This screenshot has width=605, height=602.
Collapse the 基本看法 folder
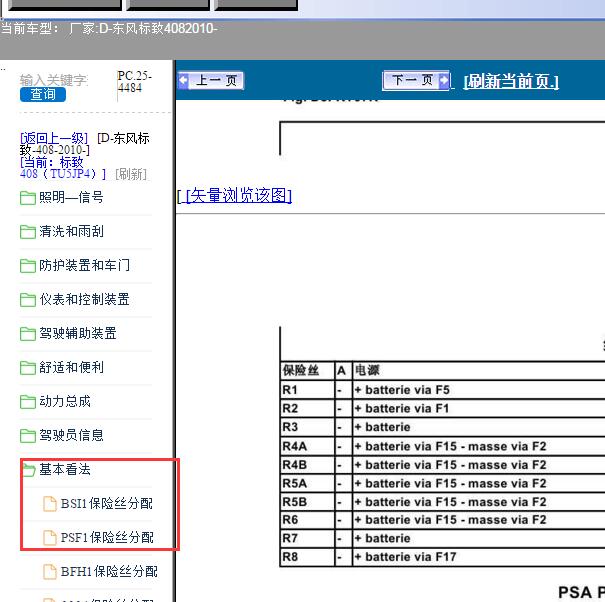click(65, 469)
